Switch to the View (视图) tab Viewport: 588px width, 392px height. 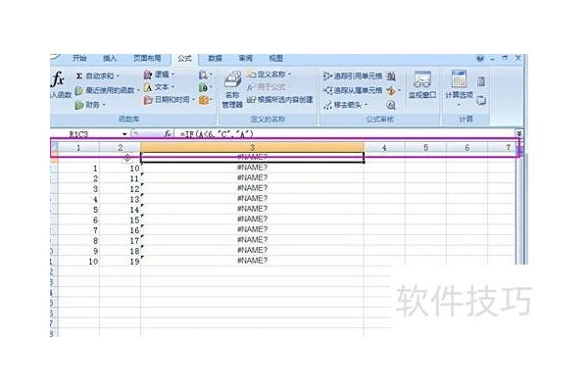click(275, 58)
